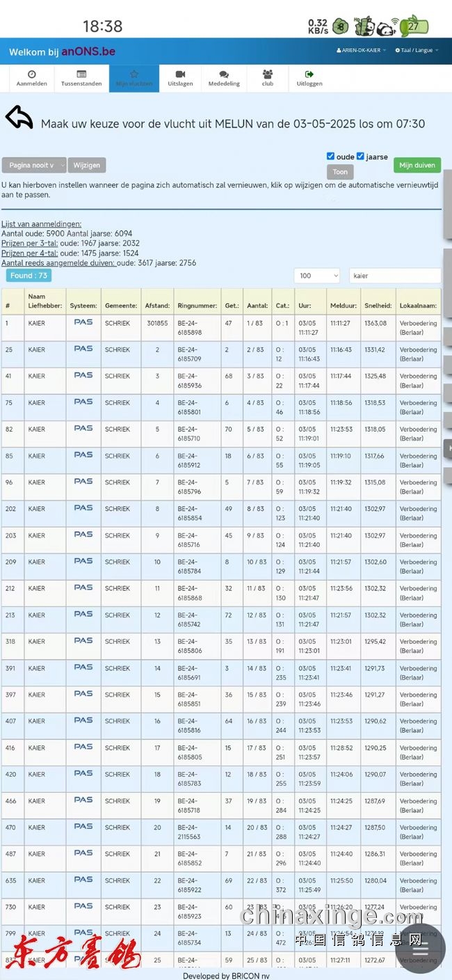Open Uitslagen video camera icon
This screenshot has width=452, height=980.
pos(180,74)
